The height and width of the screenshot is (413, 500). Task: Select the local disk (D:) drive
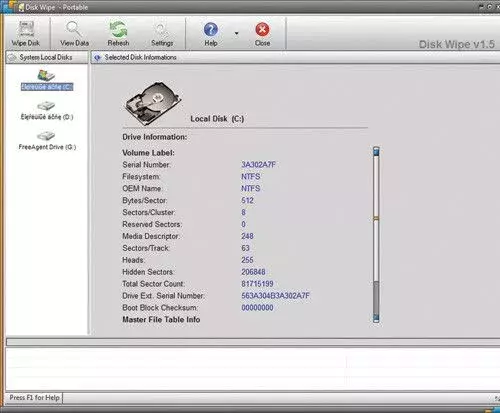47,111
